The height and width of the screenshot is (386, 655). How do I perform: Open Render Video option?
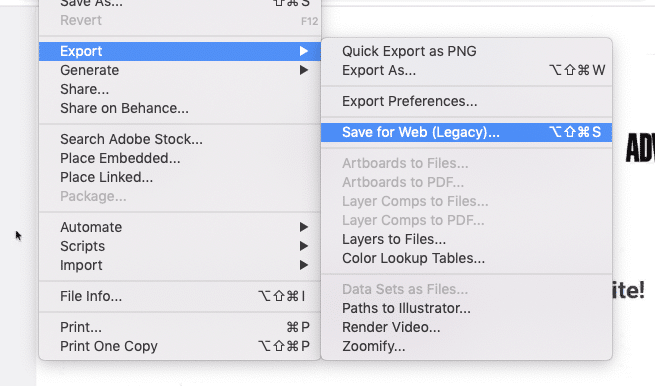point(466,328)
